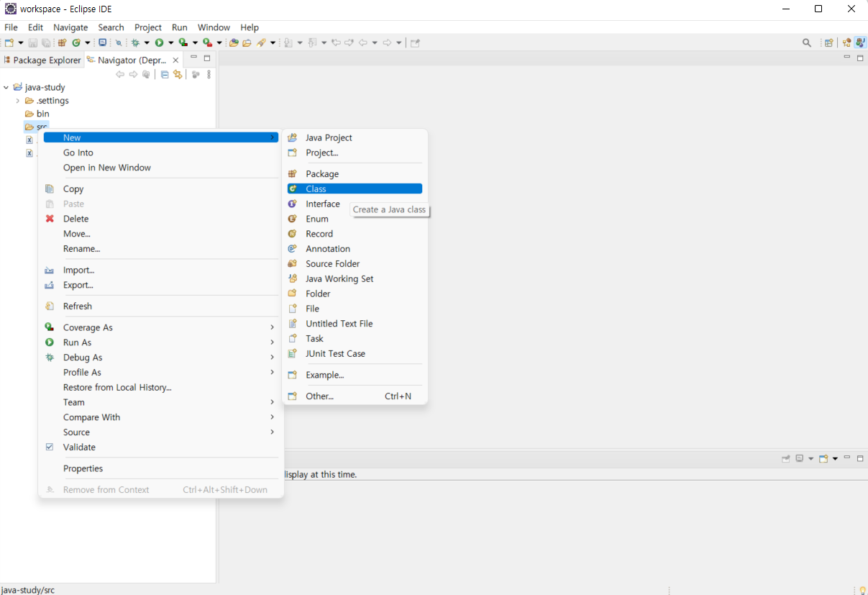Switch to the Java EE perspective icon
This screenshot has height=595, width=868.
pyautogui.click(x=846, y=43)
